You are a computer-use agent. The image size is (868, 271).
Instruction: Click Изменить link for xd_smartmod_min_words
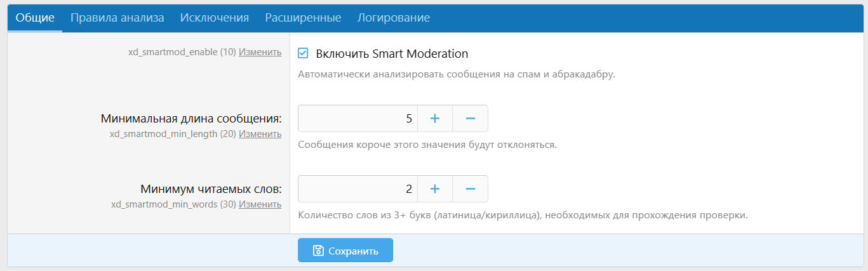(x=260, y=204)
